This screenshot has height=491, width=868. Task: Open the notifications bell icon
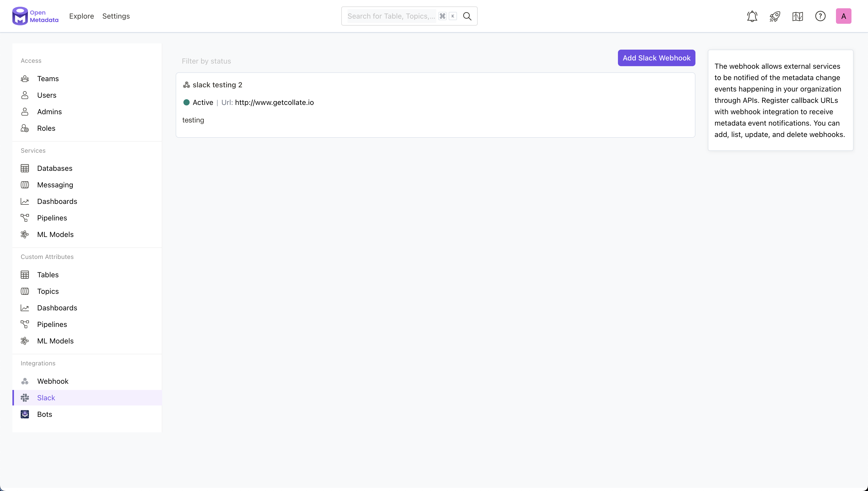click(752, 16)
